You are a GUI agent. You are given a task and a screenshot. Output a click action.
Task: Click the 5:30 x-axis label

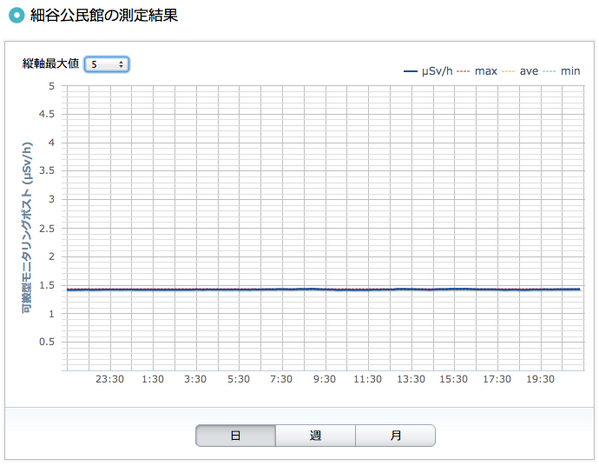coord(239,379)
